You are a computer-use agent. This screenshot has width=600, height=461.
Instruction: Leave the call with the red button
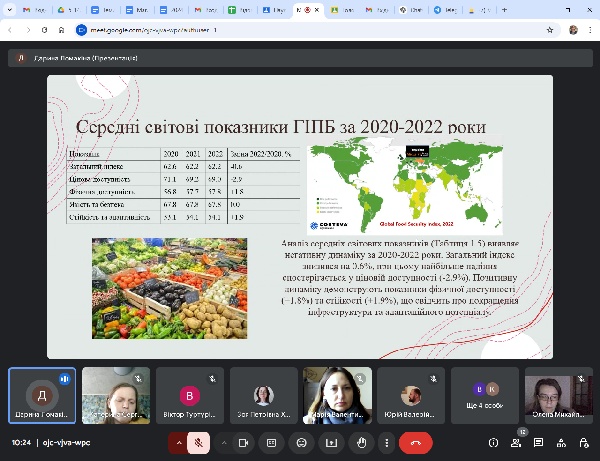(415, 442)
